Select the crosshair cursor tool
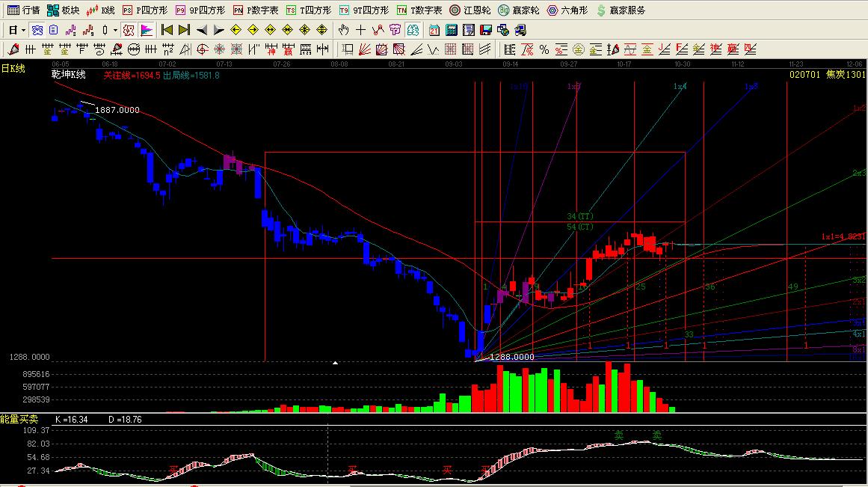This screenshot has height=487, width=868. point(360,30)
